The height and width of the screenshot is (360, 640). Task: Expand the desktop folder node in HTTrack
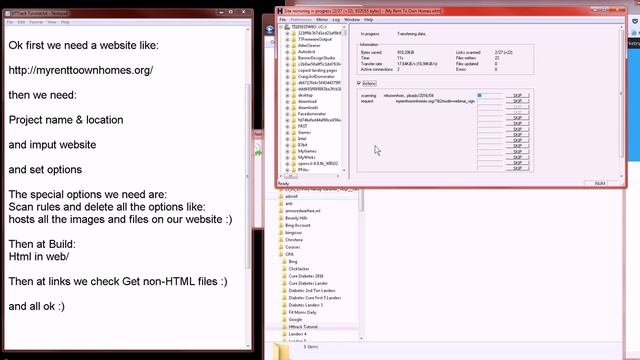pyautogui.click(x=287, y=95)
